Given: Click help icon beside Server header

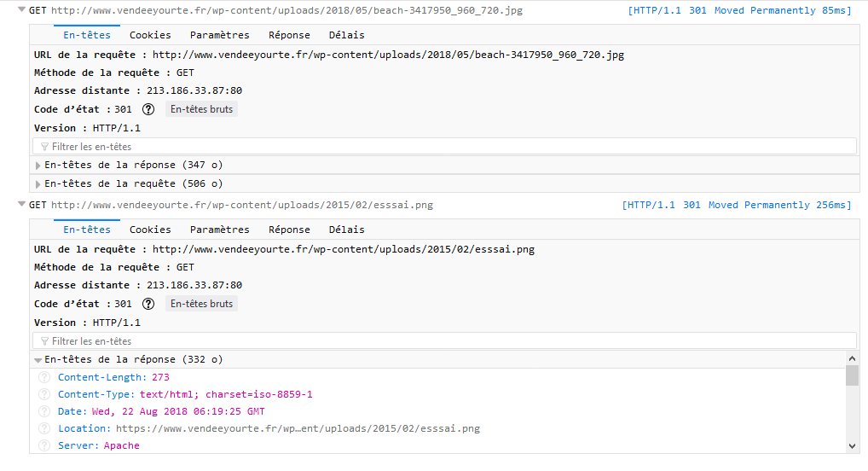Looking at the screenshot, I should coord(44,446).
